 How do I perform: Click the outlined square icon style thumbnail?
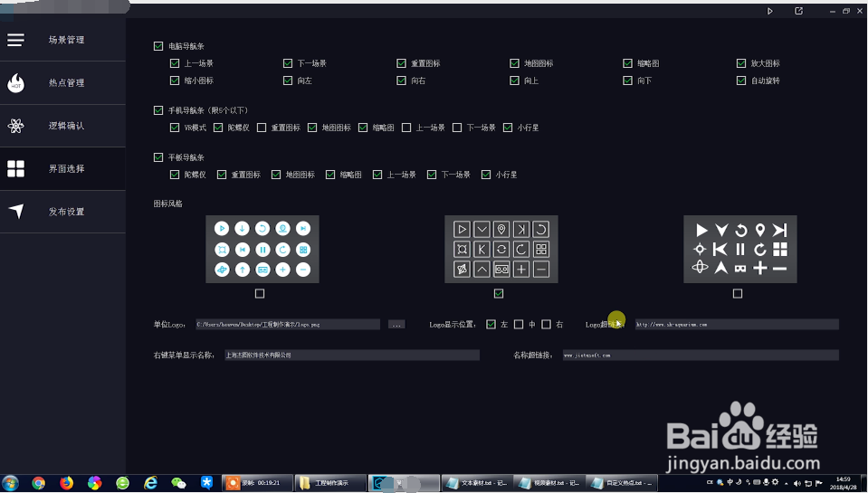pos(501,250)
